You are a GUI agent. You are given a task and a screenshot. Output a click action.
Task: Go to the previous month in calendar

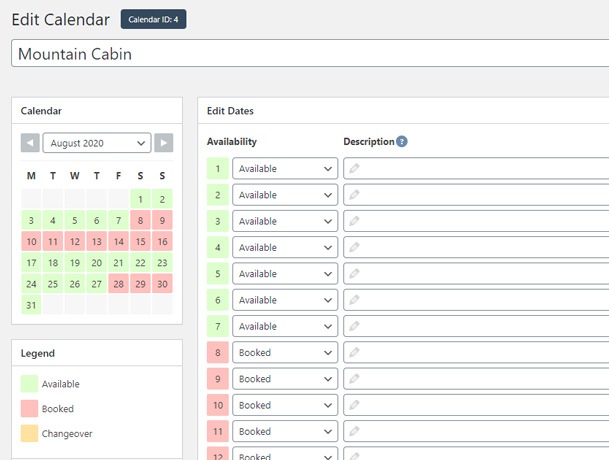(30, 143)
